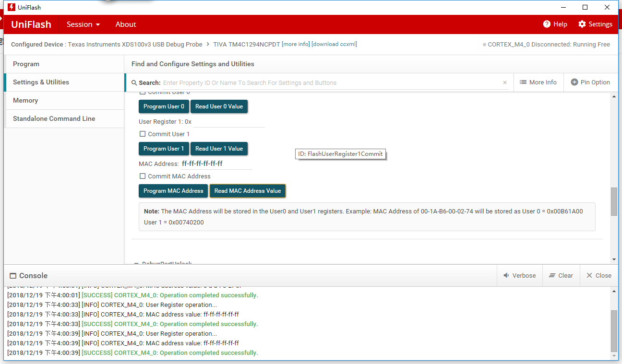Click the 4:00:33 SUCCESS log line
This screenshot has width=622, height=364.
[x=132, y=324]
